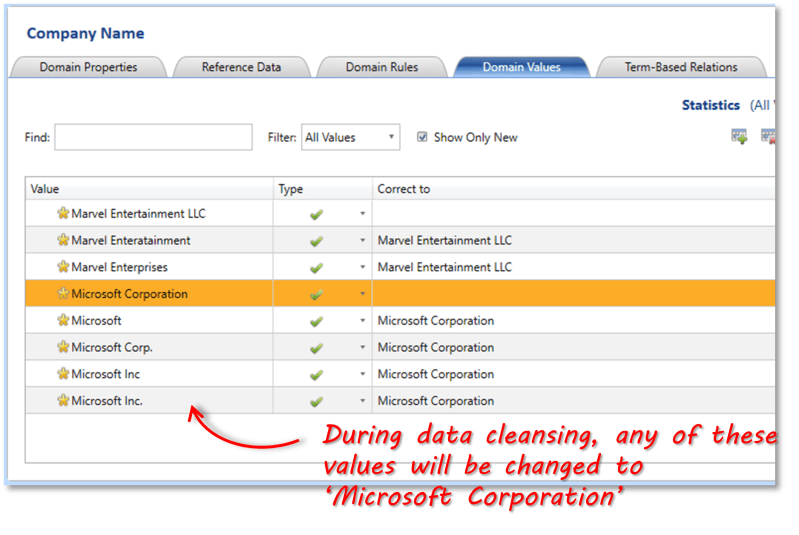This screenshot has height=535, width=799.
Task: Click green checkmark for Marvel Enterprises
Action: coord(316,268)
